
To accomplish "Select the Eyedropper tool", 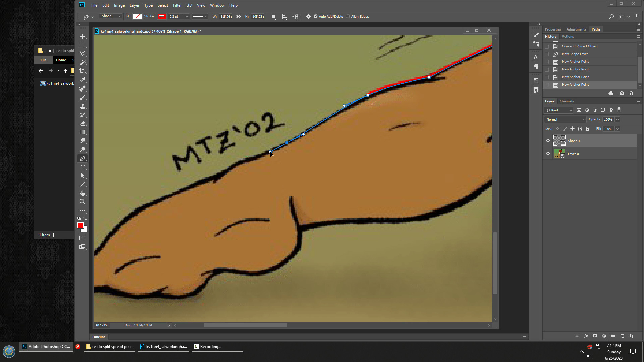I will [83, 80].
